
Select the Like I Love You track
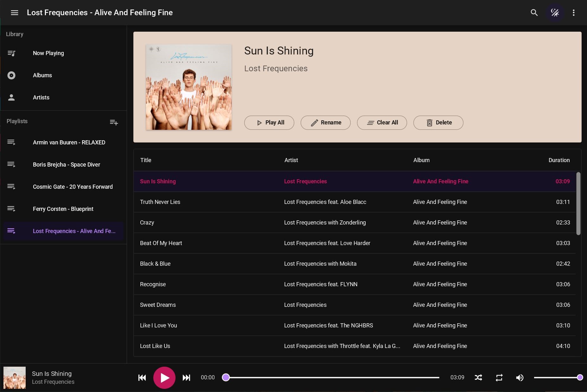354,326
